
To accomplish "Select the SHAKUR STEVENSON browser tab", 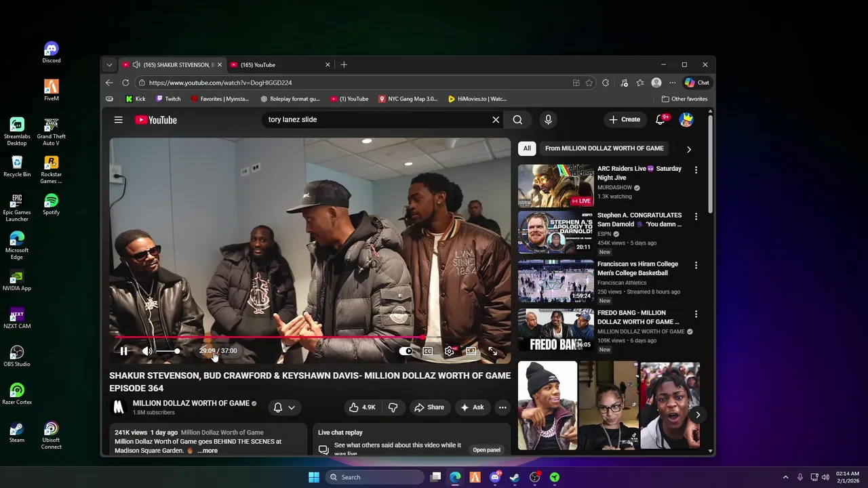I will 172,65.
